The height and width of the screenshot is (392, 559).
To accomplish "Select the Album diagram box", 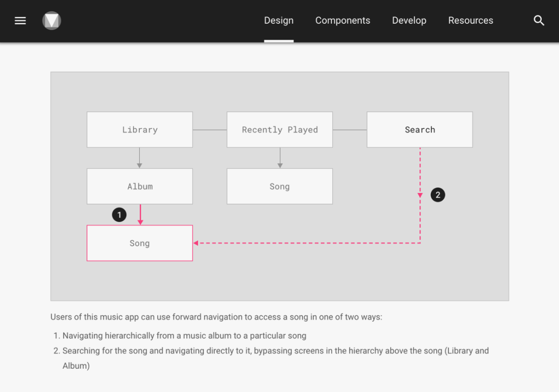I will click(x=140, y=186).
